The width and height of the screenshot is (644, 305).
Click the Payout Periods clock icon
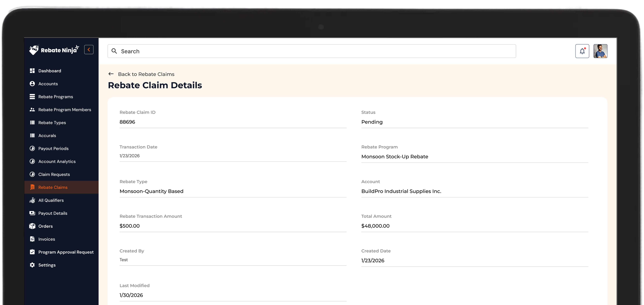(x=32, y=148)
